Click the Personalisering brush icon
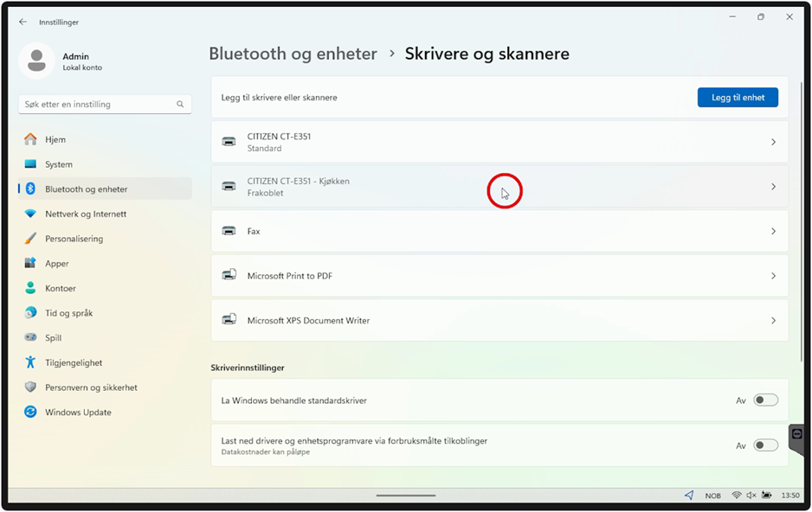The image size is (812, 512). point(30,239)
